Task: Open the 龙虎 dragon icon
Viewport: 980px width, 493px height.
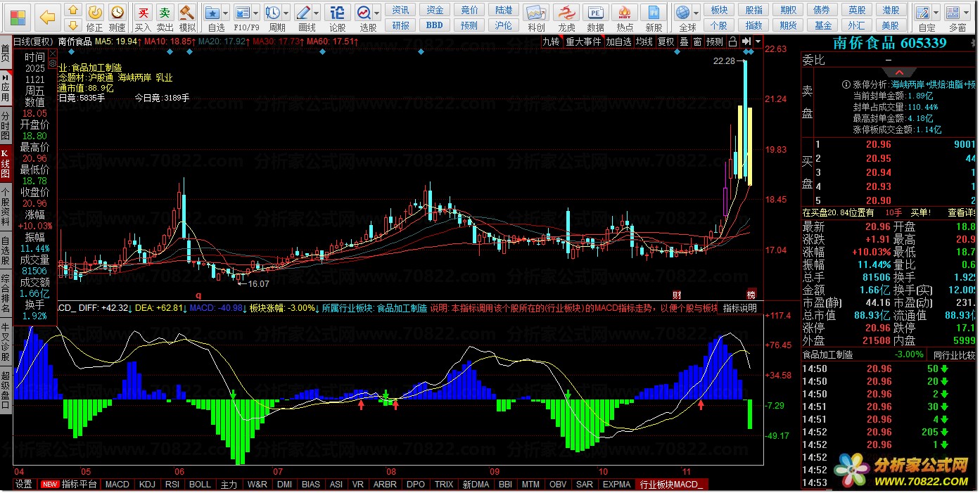Action: (x=566, y=17)
